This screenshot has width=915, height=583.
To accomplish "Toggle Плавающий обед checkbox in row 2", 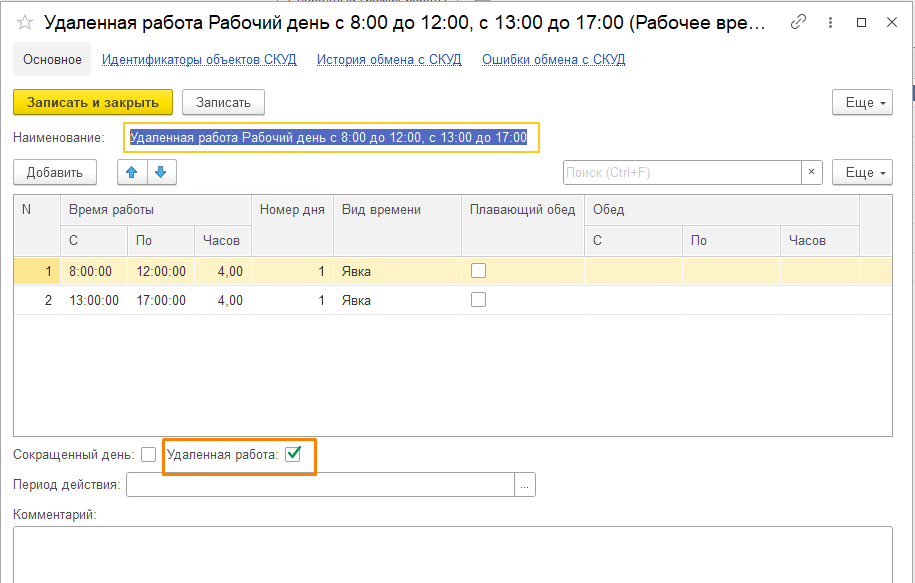I will 478,300.
